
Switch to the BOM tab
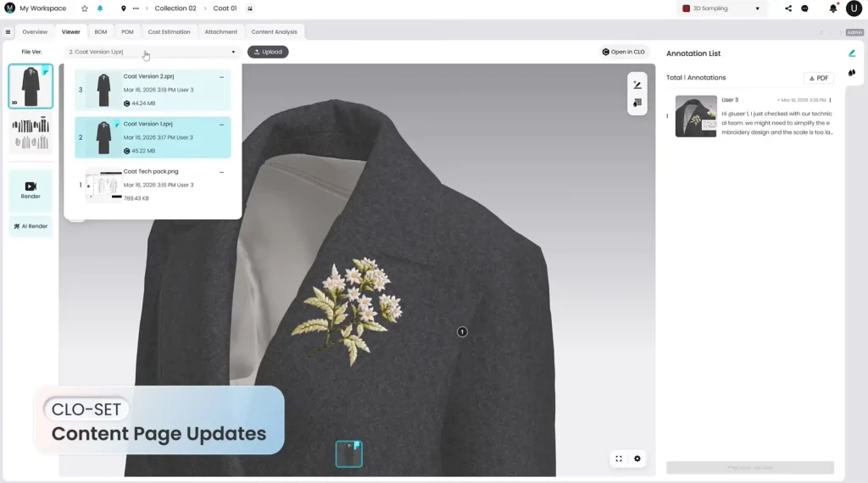click(101, 32)
